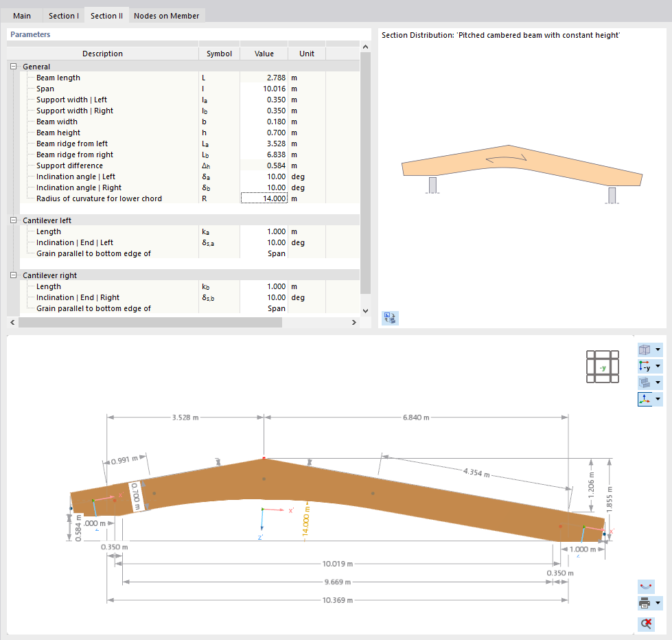Click the Symbol column header

[x=219, y=54]
